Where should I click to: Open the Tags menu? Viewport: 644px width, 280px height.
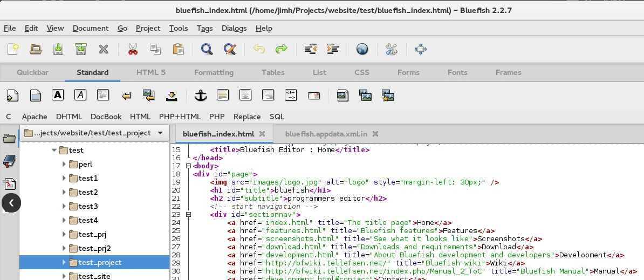204,29
